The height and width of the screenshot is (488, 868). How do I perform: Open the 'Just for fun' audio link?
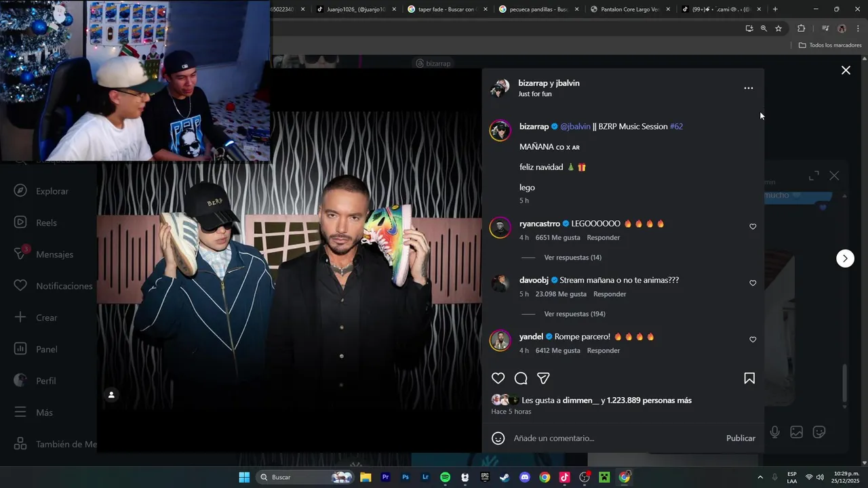535,94
